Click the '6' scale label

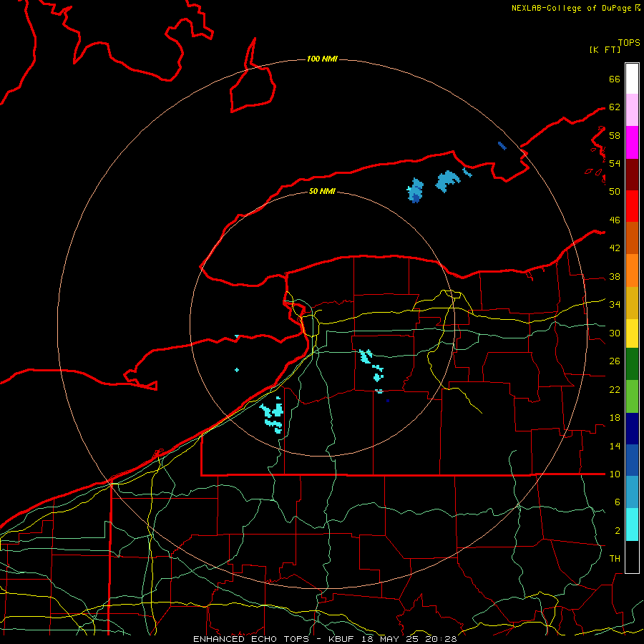(617, 502)
